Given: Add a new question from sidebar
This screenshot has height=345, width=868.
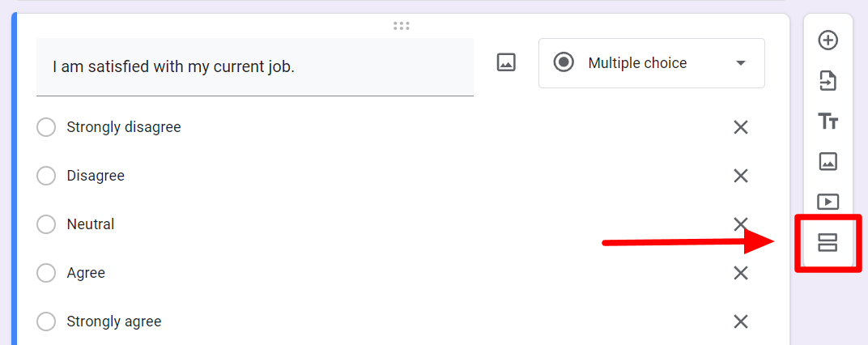Looking at the screenshot, I should pyautogui.click(x=828, y=40).
